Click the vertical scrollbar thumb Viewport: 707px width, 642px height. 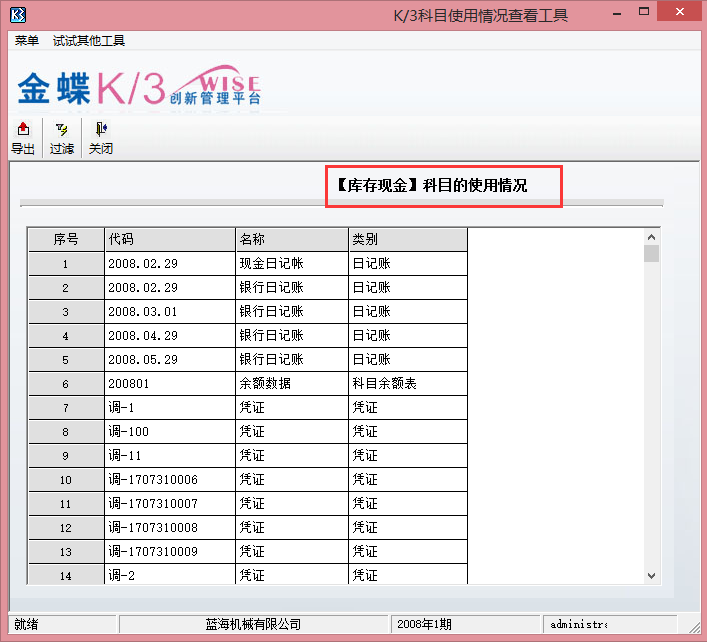652,254
